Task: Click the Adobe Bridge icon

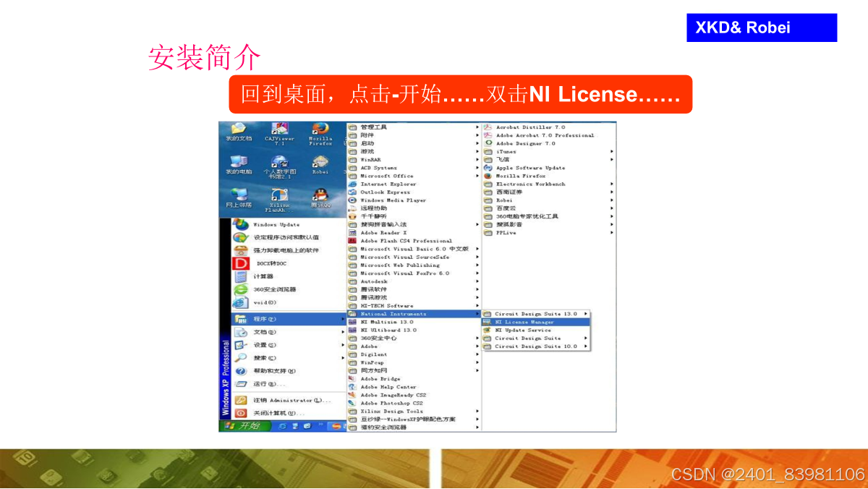Action: pos(353,379)
